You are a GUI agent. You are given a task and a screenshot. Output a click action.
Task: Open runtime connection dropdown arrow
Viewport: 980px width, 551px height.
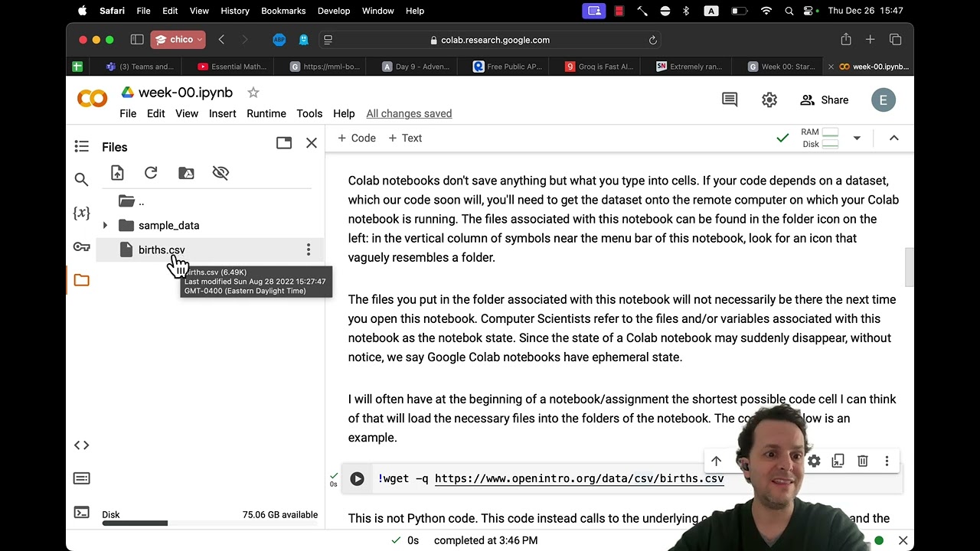coord(857,138)
